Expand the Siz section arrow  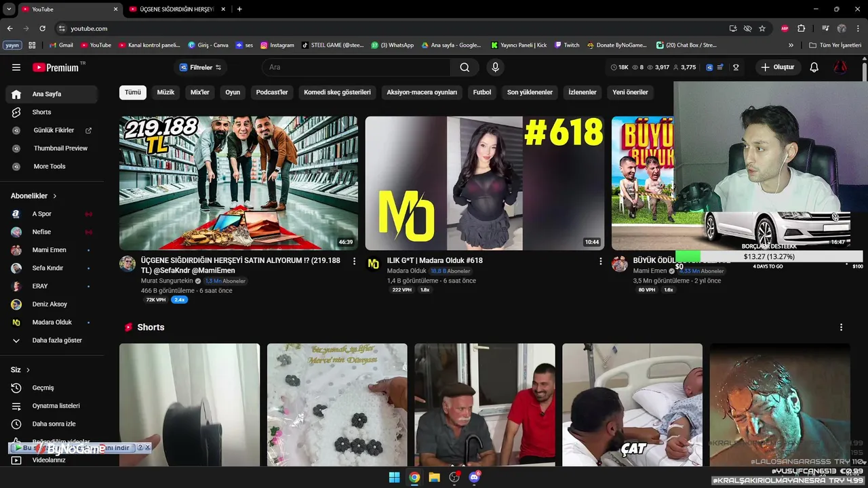pyautogui.click(x=28, y=370)
